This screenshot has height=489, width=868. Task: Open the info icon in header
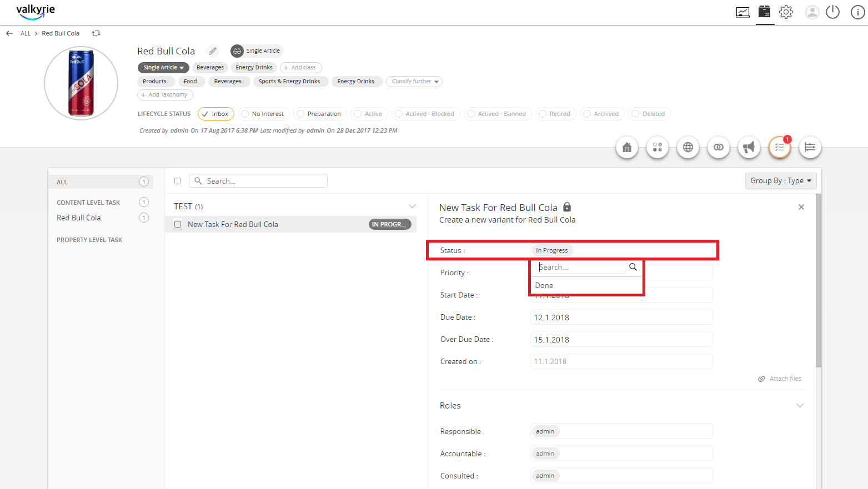(857, 12)
